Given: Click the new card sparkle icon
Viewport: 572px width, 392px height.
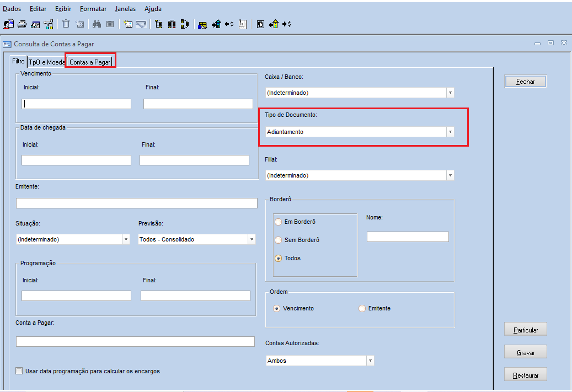Looking at the screenshot, I should click(x=127, y=24).
